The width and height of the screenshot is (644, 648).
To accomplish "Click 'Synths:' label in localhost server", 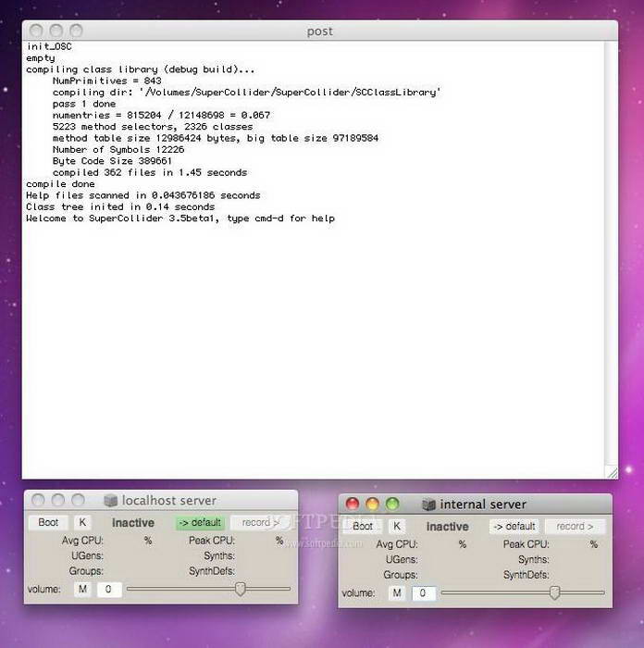I will (219, 555).
